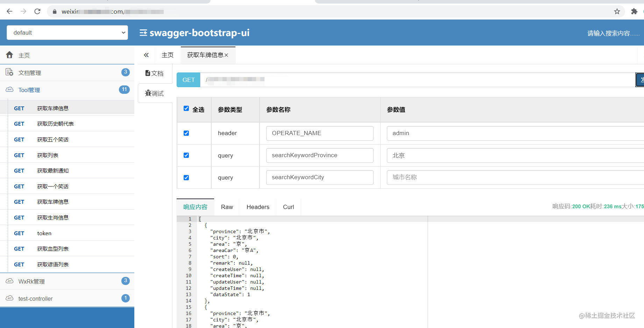The width and height of the screenshot is (644, 328).
Task: Uncheck the searchKeywordCity row checkbox
Action: click(x=186, y=177)
